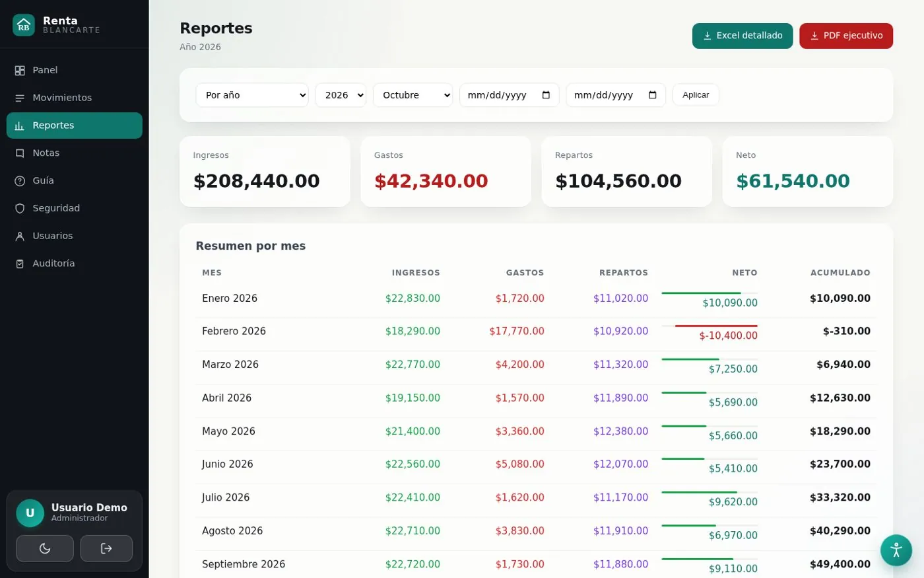Open calendar picker on second date field

tap(653, 95)
